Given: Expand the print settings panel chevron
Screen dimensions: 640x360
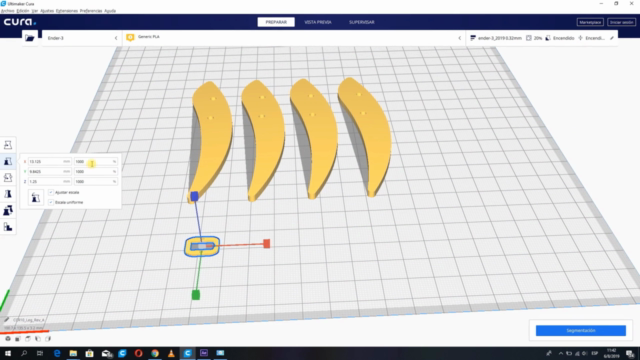Looking at the screenshot, I should coord(460,38).
